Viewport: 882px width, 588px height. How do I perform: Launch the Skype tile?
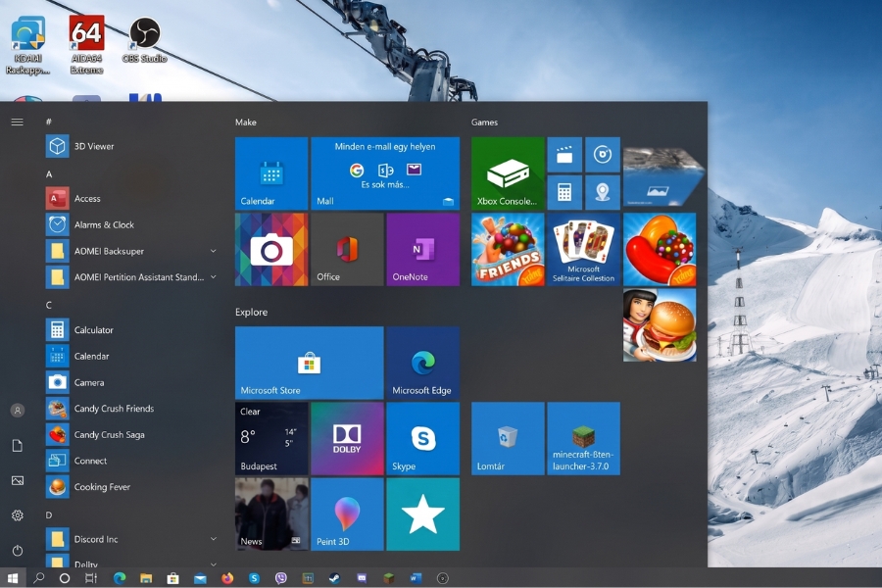coord(423,438)
